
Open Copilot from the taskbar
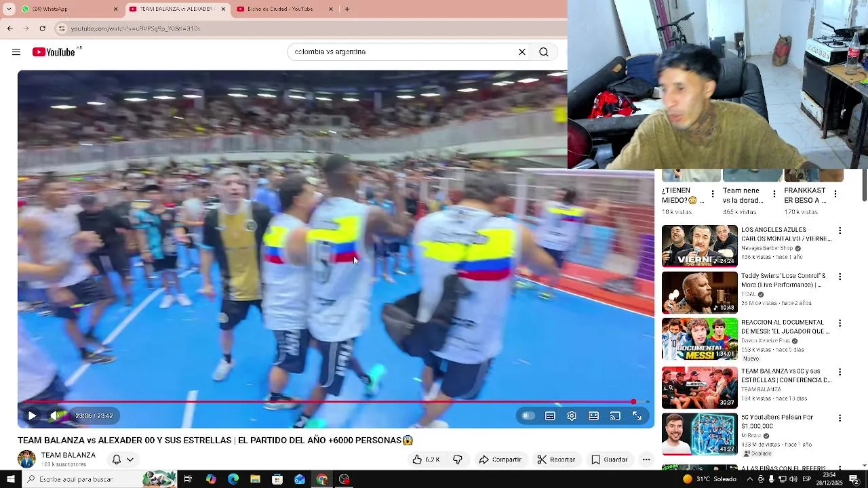211,479
